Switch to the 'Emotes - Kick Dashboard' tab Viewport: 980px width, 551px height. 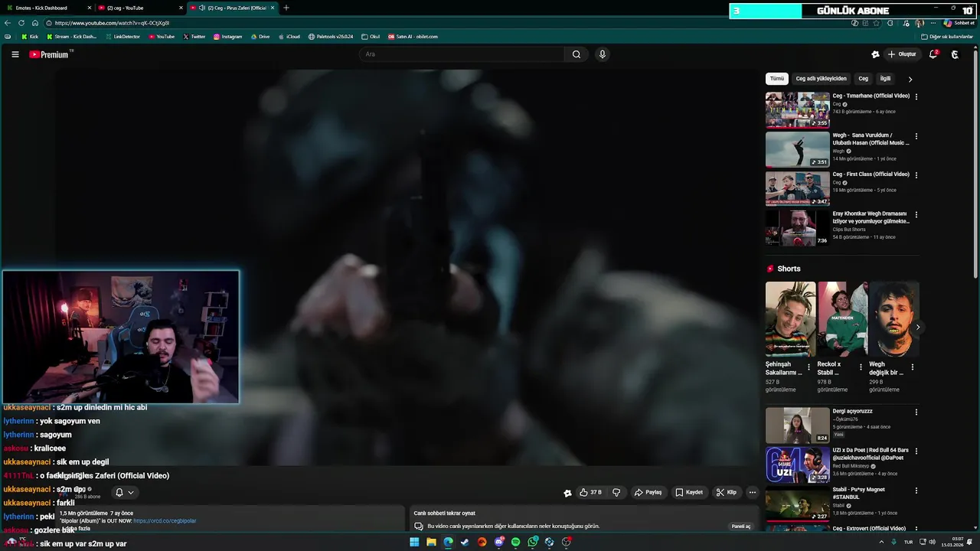click(x=47, y=8)
